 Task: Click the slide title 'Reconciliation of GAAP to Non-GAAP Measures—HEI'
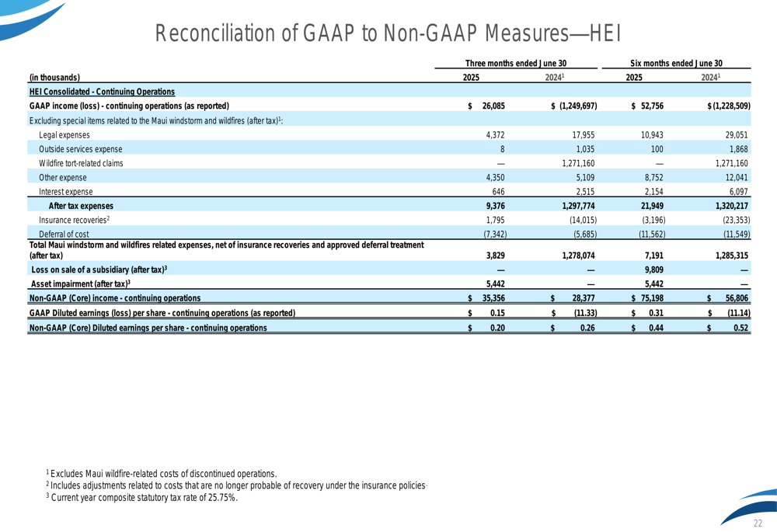(388, 33)
